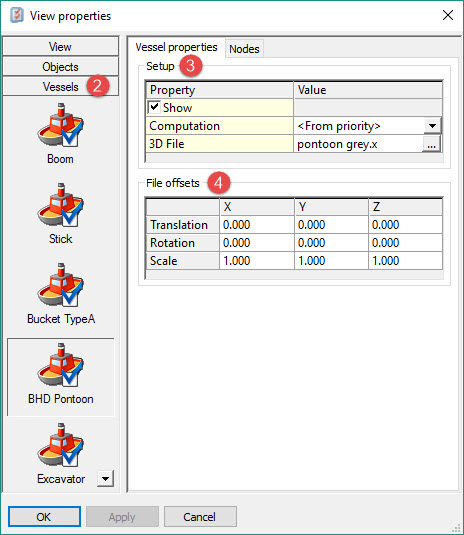Open the View section
Image resolution: width=464 pixels, height=535 pixels.
click(x=61, y=46)
